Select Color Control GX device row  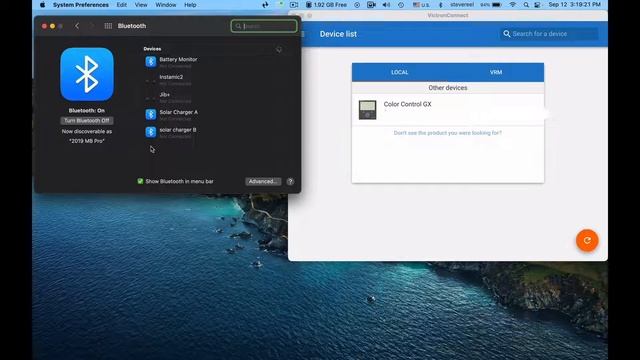click(x=448, y=109)
